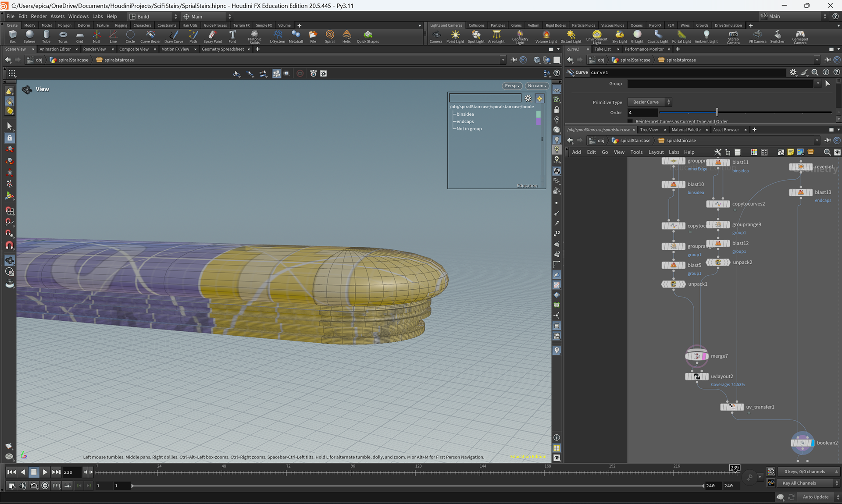Toggle endcaps group color swatch
Viewport: 842px width, 504px height.
(x=539, y=122)
